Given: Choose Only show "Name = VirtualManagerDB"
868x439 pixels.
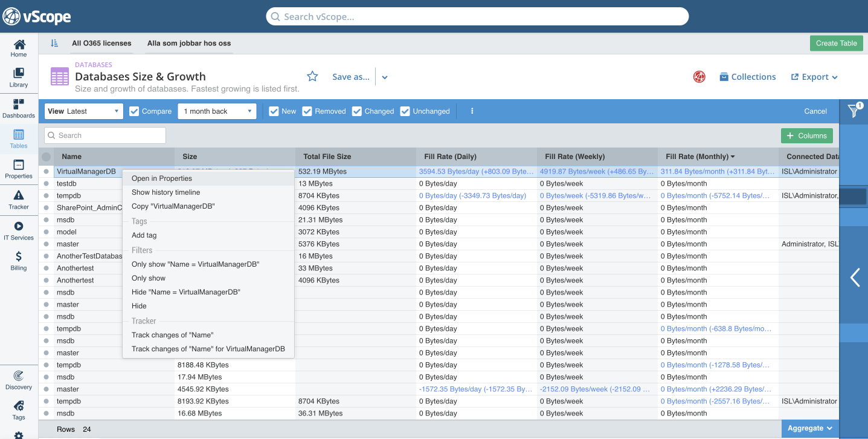Looking at the screenshot, I should 208,264.
